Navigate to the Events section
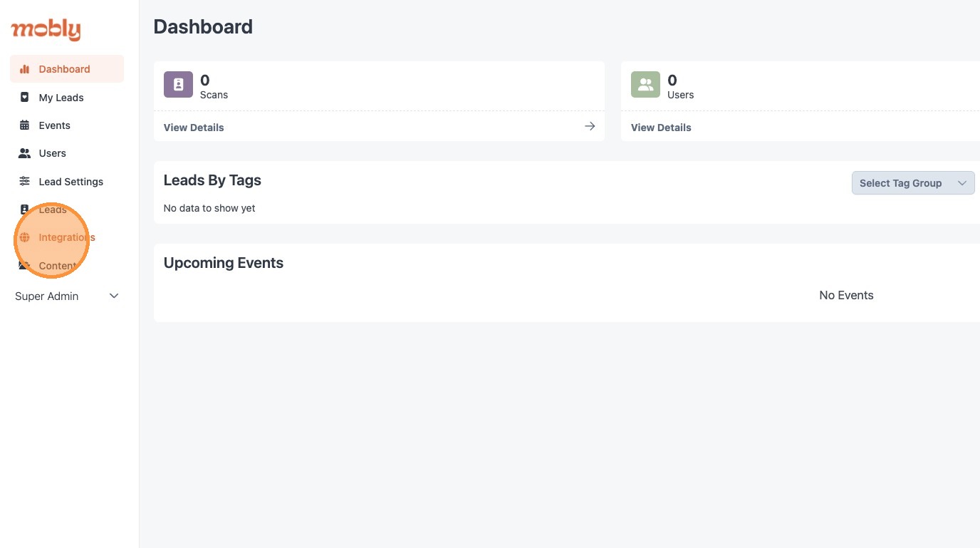980x548 pixels. pos(54,125)
